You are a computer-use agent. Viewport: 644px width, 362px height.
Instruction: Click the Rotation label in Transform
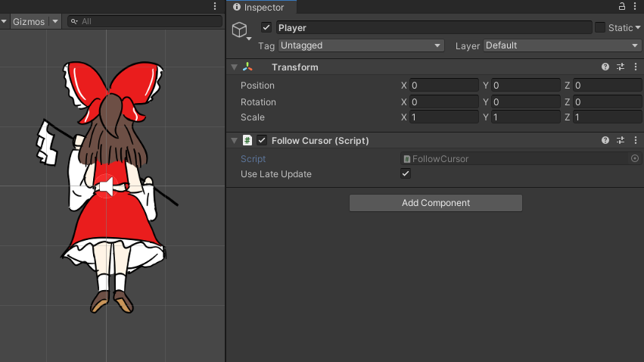(x=258, y=102)
